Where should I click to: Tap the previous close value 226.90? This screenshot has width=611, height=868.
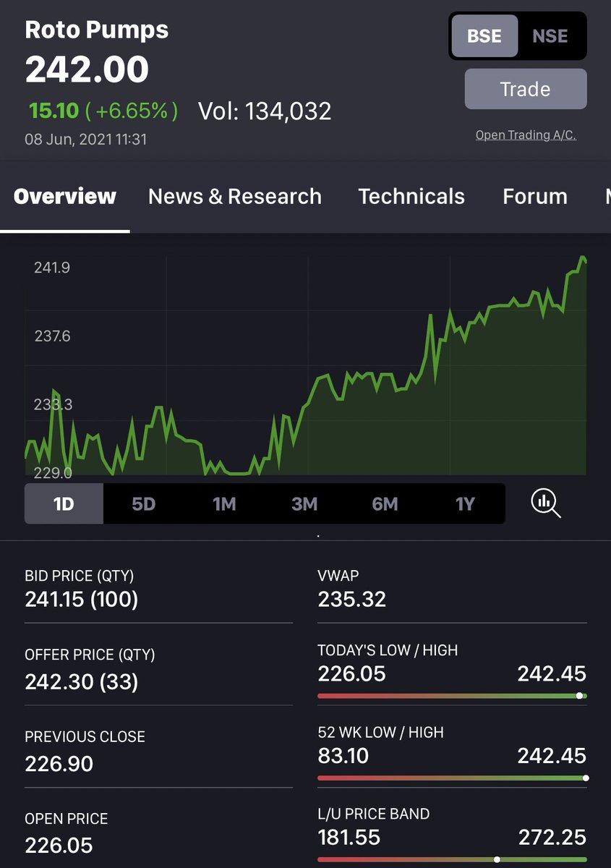(59, 763)
